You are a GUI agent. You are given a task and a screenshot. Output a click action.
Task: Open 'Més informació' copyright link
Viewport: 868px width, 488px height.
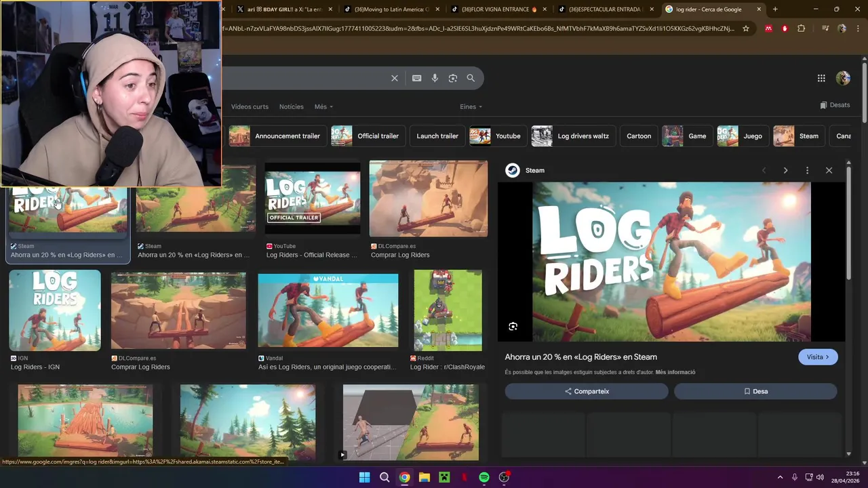675,372
